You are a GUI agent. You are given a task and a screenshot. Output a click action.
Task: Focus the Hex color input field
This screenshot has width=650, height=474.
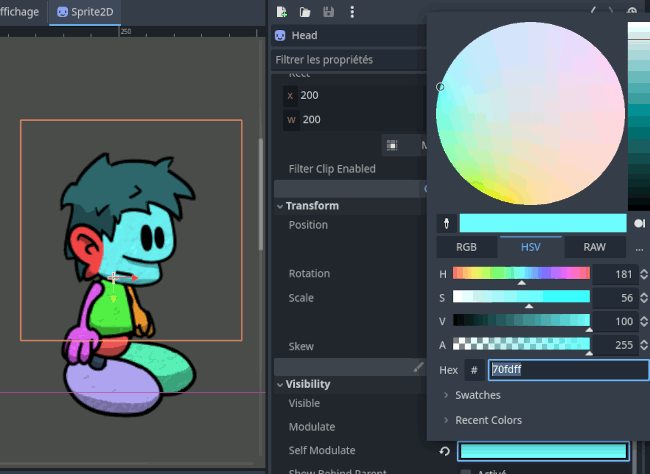(x=568, y=370)
